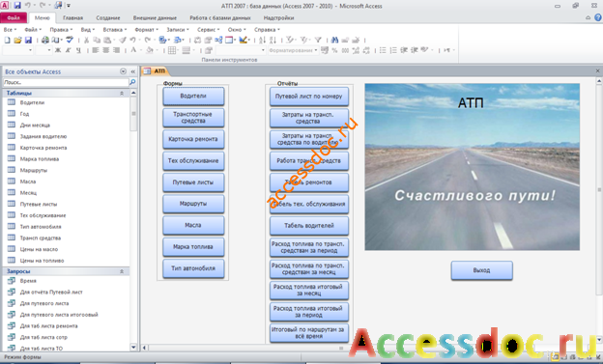Click the New document icon in the toolbar
This screenshot has height=364, width=603.
click(7, 40)
